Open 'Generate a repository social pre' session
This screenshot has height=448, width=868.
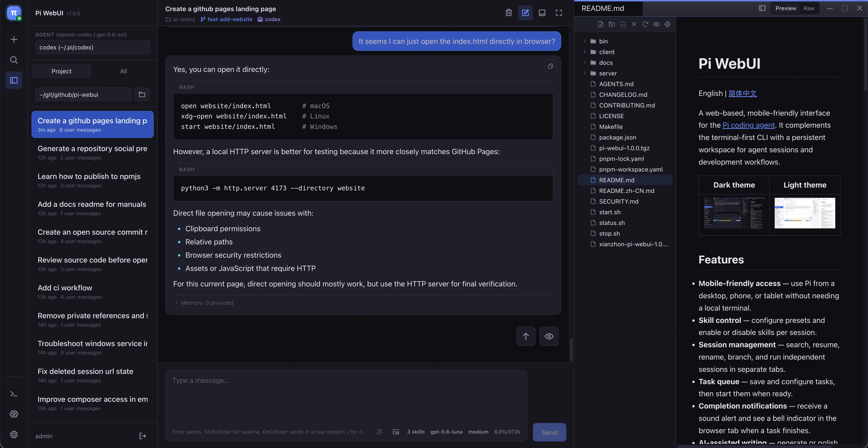coord(92,152)
